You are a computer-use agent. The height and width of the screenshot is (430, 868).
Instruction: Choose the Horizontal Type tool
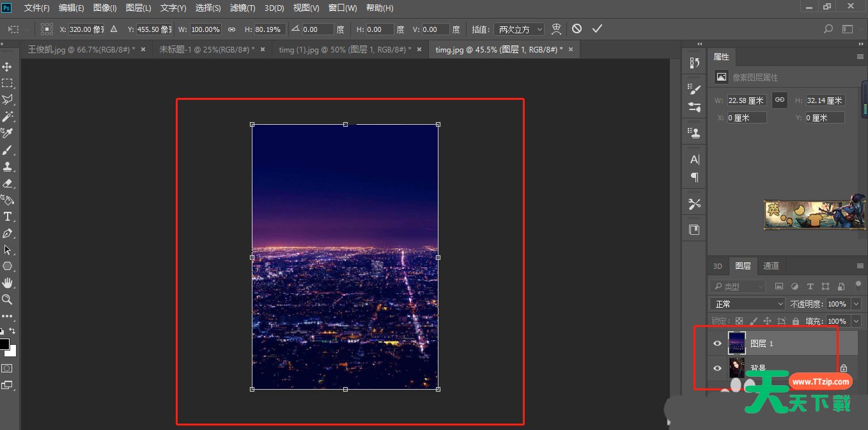[x=8, y=216]
